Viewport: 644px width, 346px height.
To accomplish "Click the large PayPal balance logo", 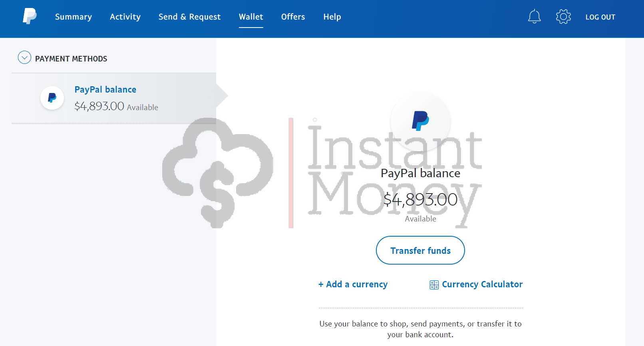I will (420, 121).
